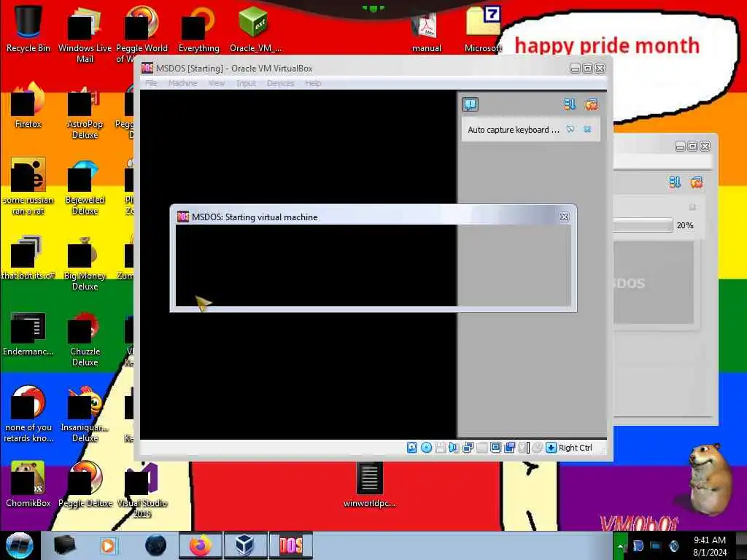
Task: Close the Starting virtual machine dialog
Action: coord(564,217)
